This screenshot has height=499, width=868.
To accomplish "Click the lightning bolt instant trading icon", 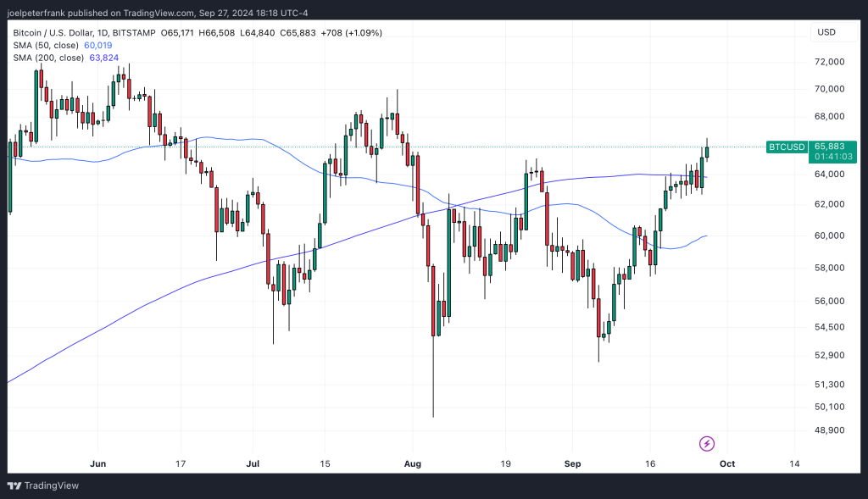I will pyautogui.click(x=706, y=443).
